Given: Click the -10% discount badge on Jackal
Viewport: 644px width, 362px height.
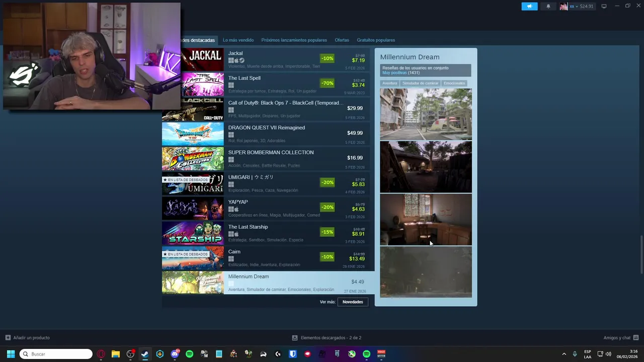Looking at the screenshot, I should pos(327,58).
